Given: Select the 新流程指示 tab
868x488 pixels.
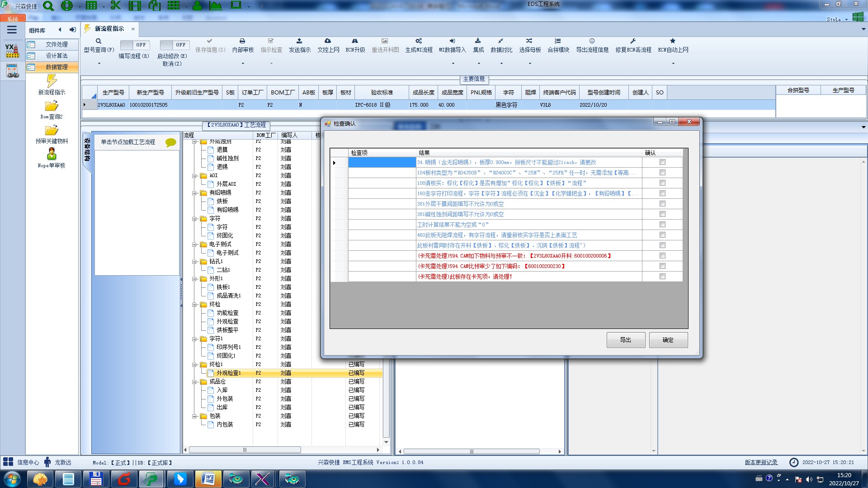Looking at the screenshot, I should click(x=109, y=29).
